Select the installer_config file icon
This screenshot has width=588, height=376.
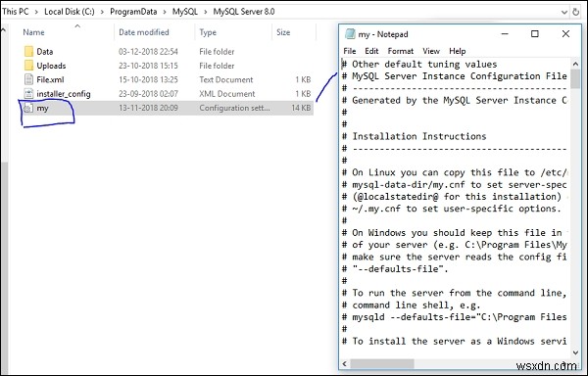click(x=28, y=94)
